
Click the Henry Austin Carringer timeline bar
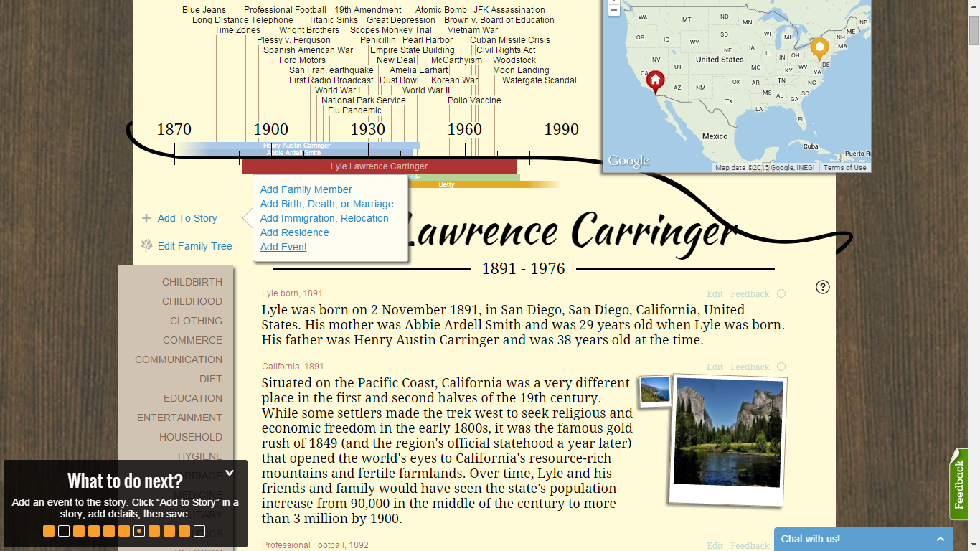(297, 146)
